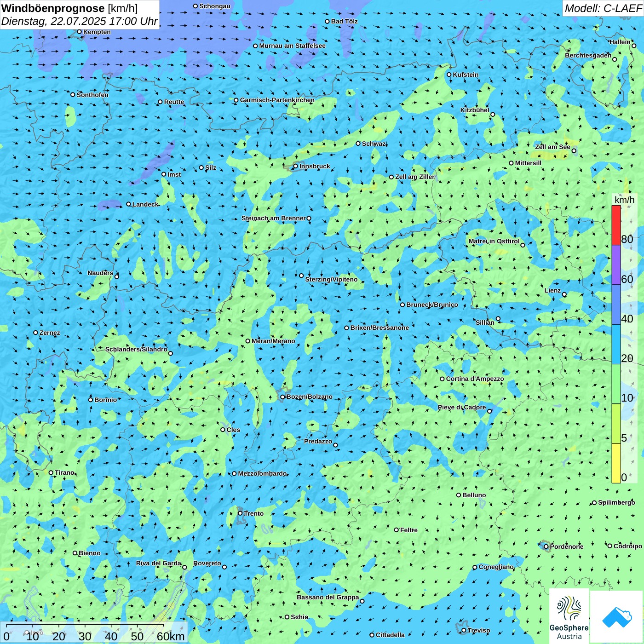Click the km/h legend heading

[624, 200]
